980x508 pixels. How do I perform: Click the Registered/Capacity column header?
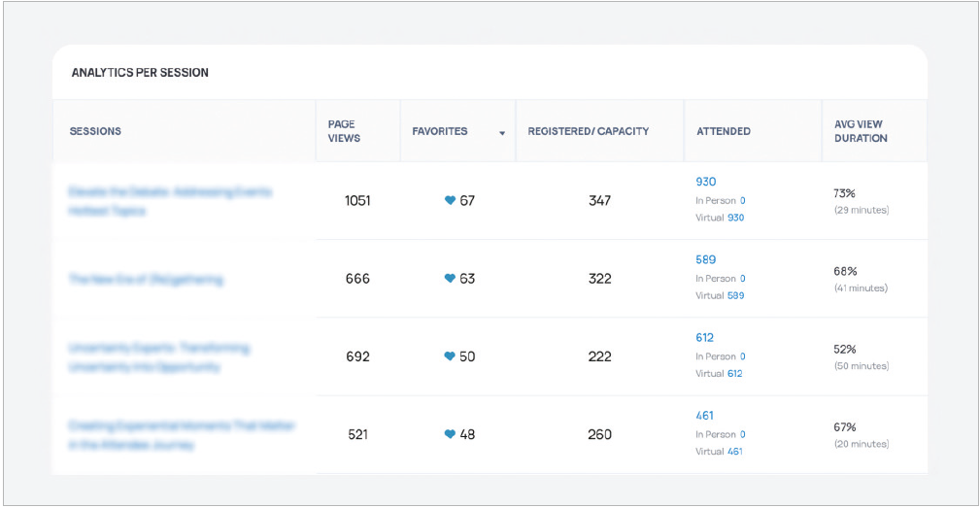pos(588,131)
